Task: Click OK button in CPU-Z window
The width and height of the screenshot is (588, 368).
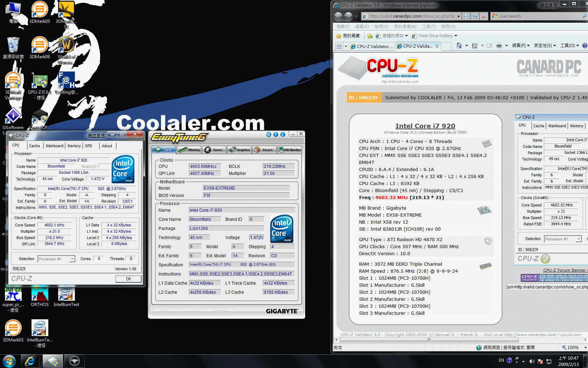Action: click(x=128, y=279)
